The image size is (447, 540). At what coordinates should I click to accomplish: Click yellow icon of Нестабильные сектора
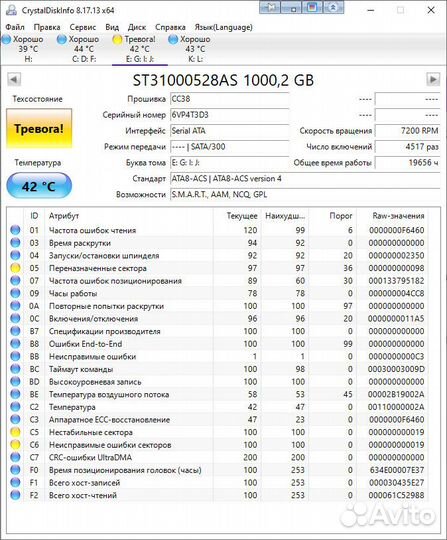click(x=15, y=432)
